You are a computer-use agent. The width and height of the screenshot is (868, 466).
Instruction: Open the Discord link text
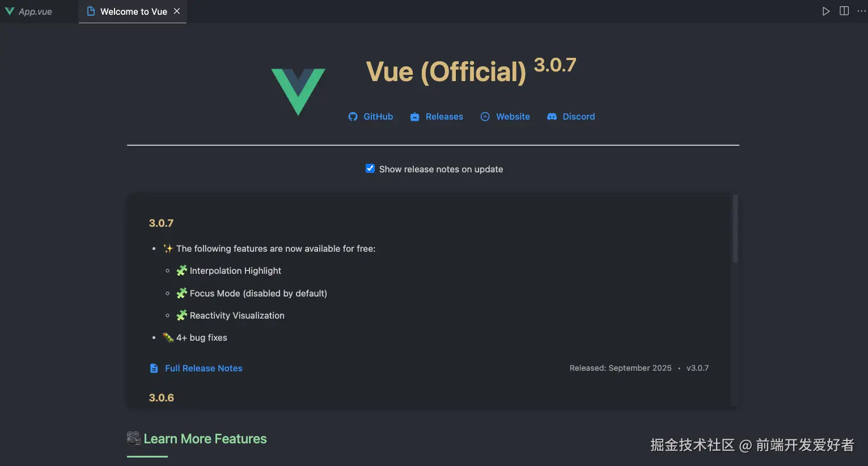(x=578, y=117)
